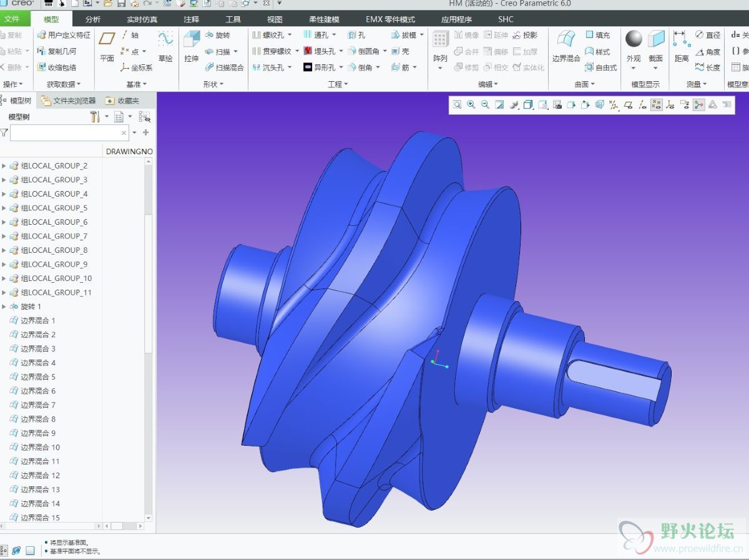Select 边界混合 9 in model tree
The width and height of the screenshot is (749, 560).
[x=38, y=433]
